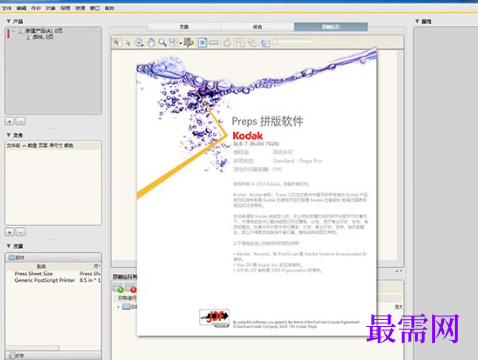478x360 pixels.
Task: Activate the zoom-to-area tool
Action: point(139,42)
